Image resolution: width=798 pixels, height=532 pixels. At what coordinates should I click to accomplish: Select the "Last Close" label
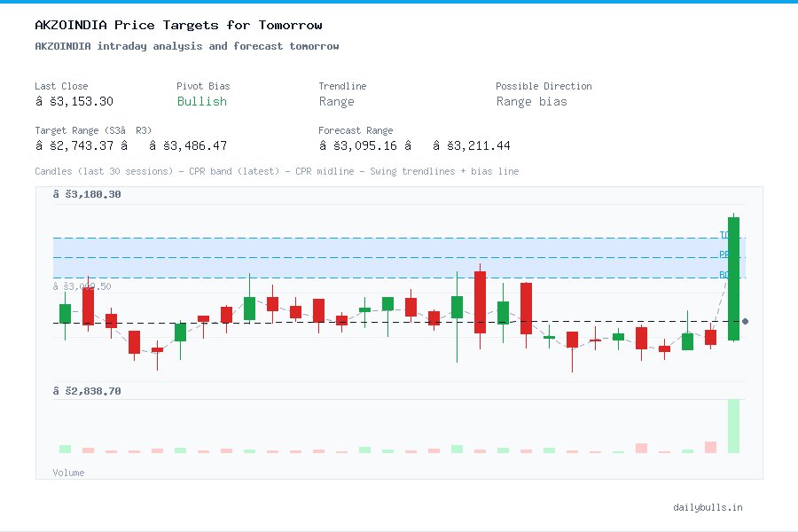pos(61,86)
